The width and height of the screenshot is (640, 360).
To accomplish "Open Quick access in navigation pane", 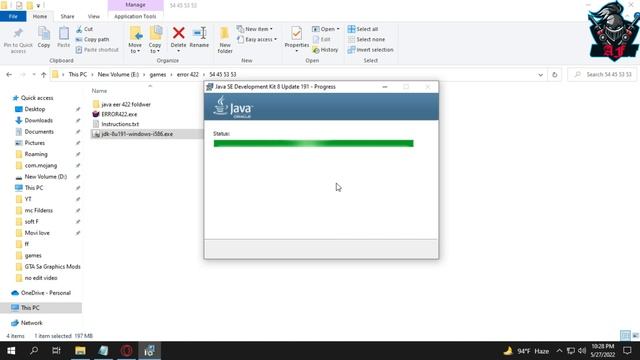I will pos(37,98).
